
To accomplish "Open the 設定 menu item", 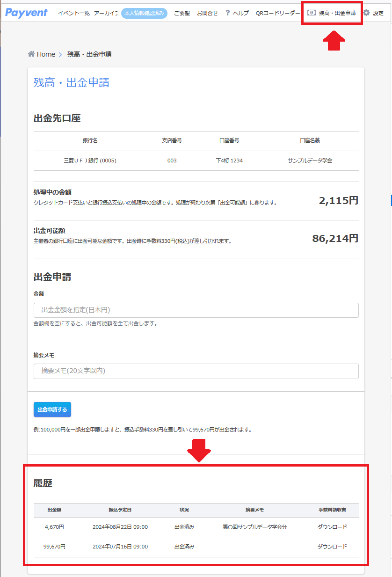I will 378,13.
